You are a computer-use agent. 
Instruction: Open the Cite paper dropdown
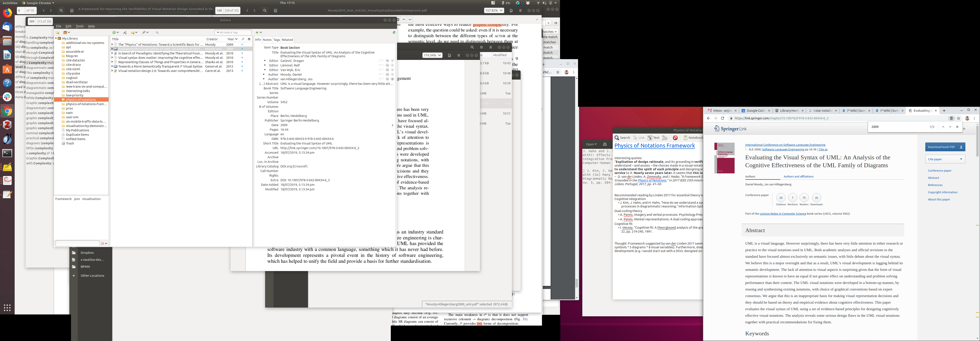(x=945, y=159)
